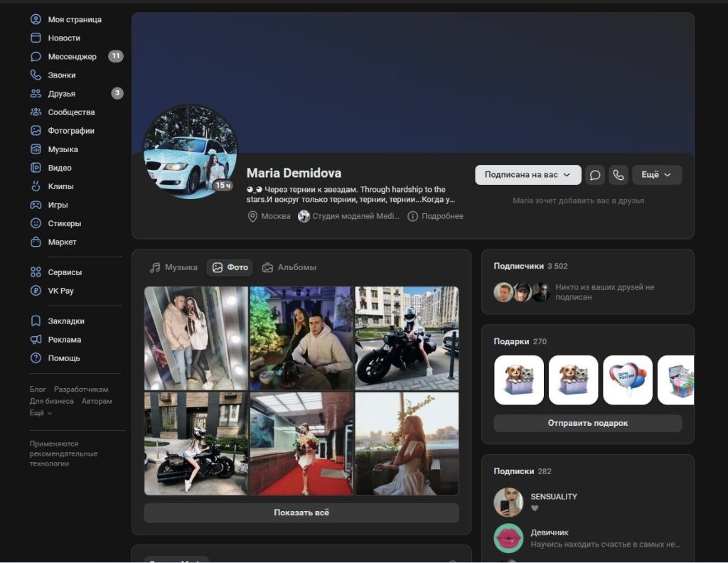Switch to the Музыка tab

tap(173, 267)
